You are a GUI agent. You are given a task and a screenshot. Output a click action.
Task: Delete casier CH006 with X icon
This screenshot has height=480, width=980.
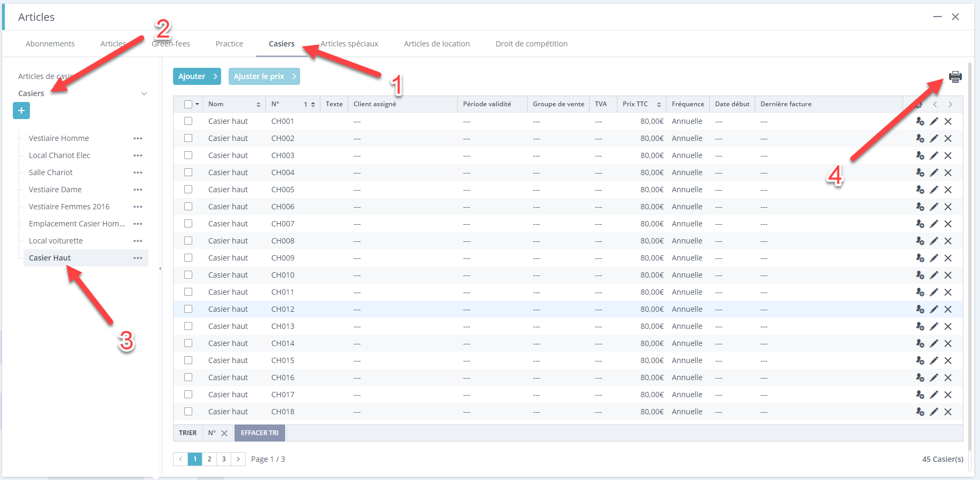(948, 207)
